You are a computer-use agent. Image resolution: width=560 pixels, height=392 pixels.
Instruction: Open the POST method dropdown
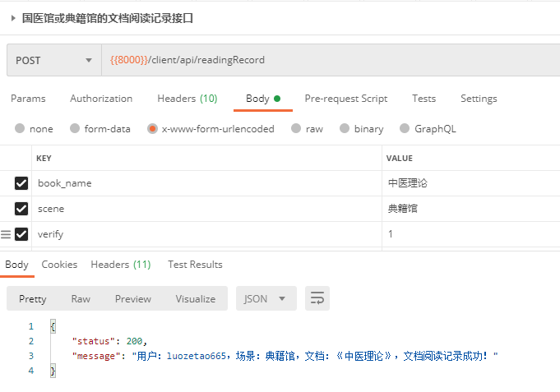[53, 60]
